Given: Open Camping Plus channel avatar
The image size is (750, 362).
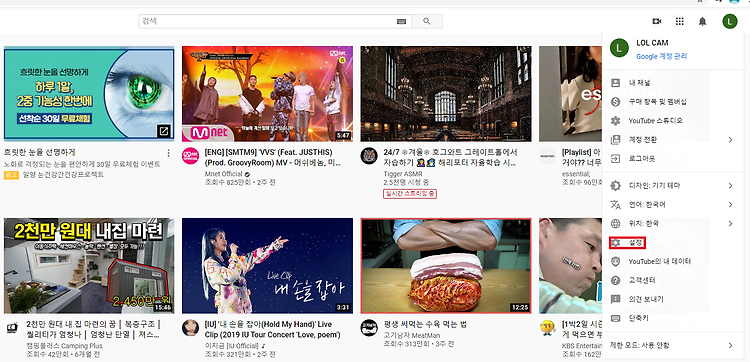Looking at the screenshot, I should [x=12, y=328].
